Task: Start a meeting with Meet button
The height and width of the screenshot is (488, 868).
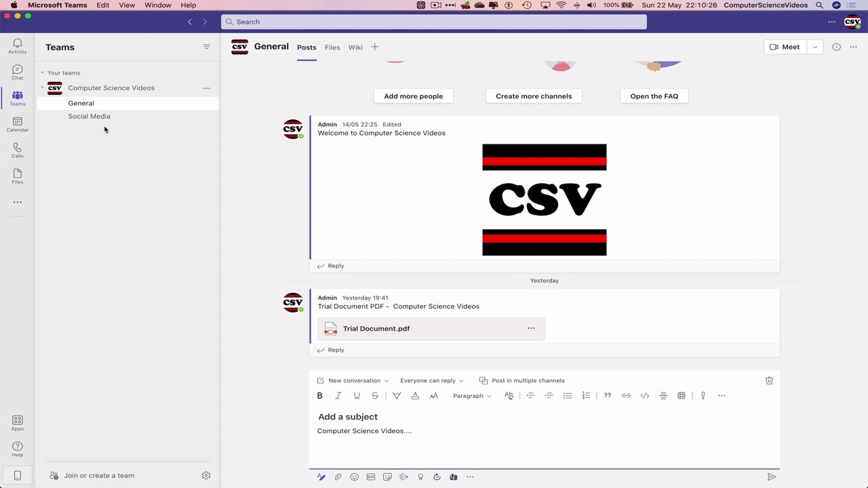Action: [785, 47]
